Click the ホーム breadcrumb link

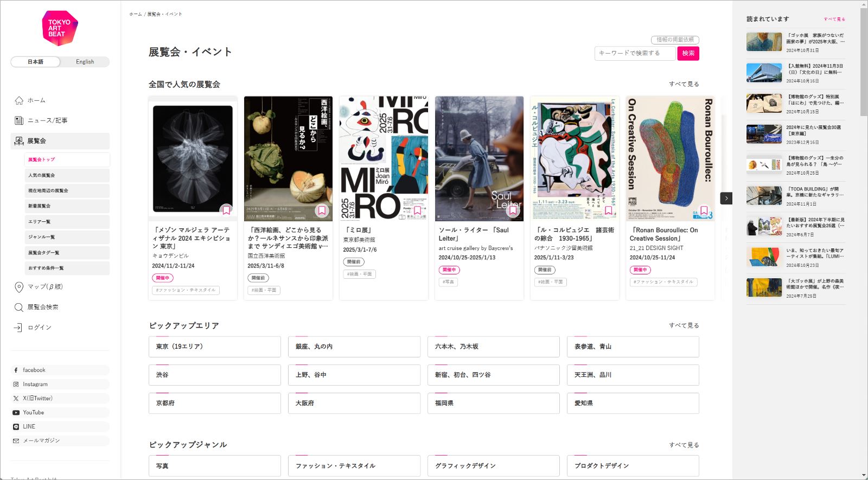pyautogui.click(x=136, y=14)
